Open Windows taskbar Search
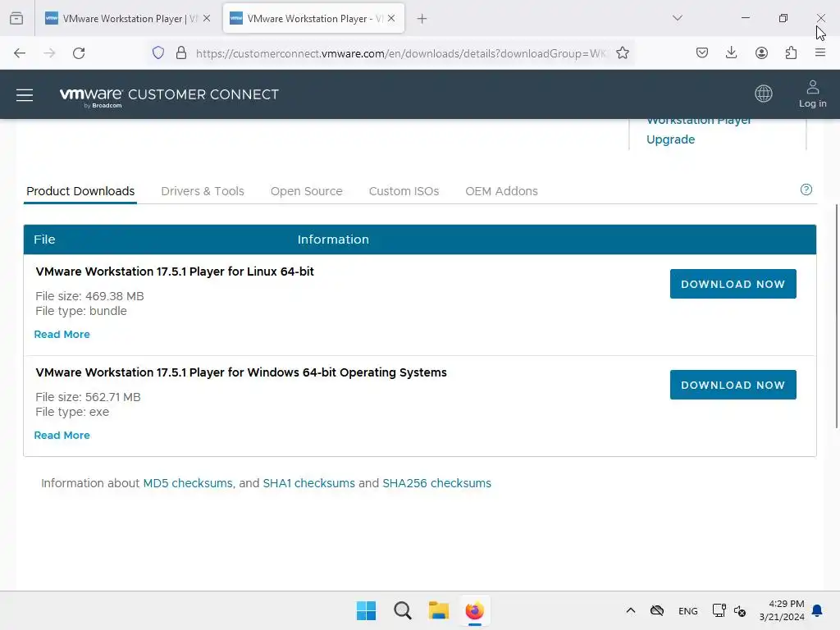The height and width of the screenshot is (630, 840). (402, 610)
